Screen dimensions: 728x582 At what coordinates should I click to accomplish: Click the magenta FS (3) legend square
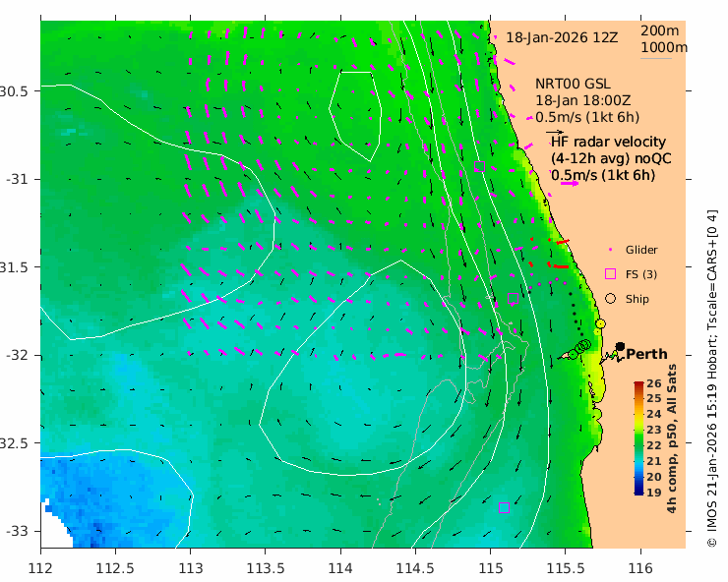(x=611, y=274)
